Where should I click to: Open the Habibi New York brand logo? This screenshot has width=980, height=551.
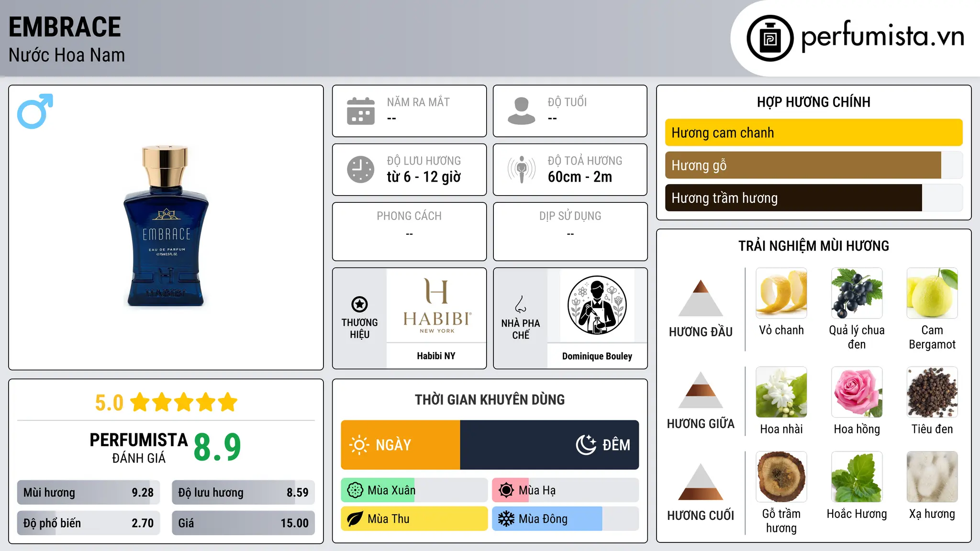[436, 305]
